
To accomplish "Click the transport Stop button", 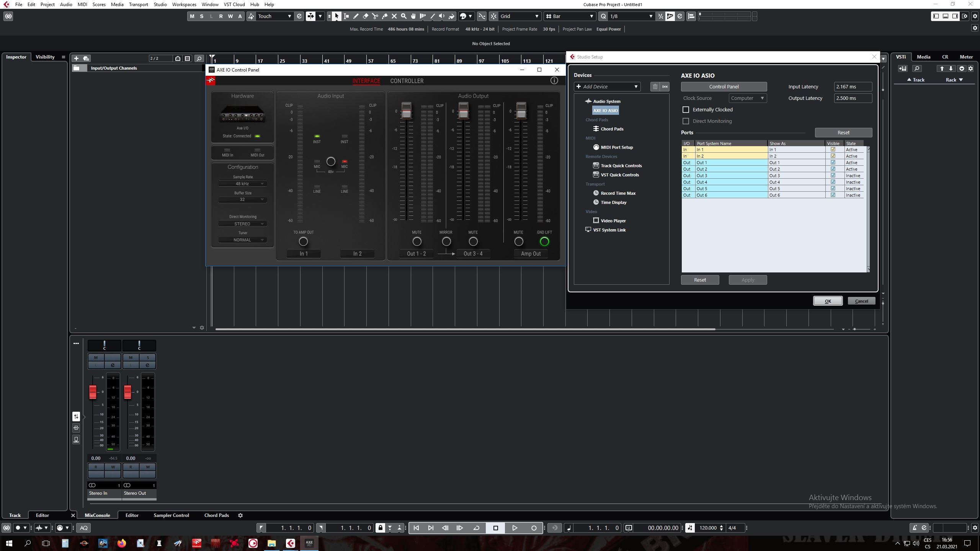I will click(x=496, y=528).
